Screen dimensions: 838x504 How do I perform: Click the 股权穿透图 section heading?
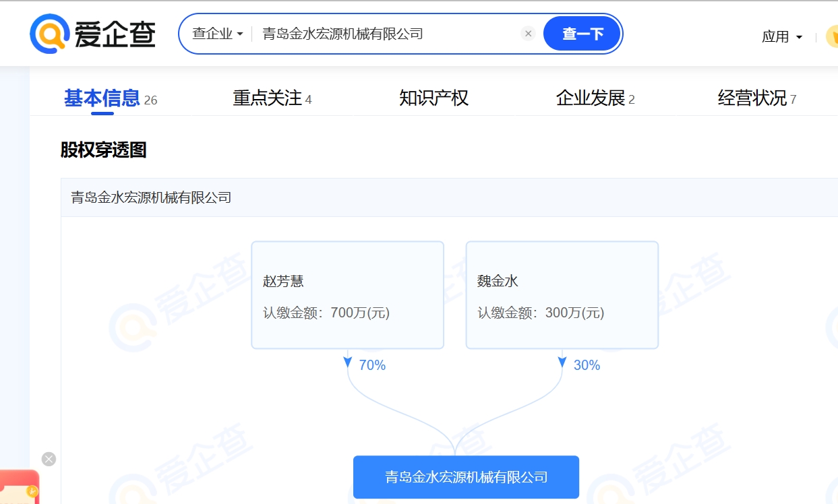(104, 150)
